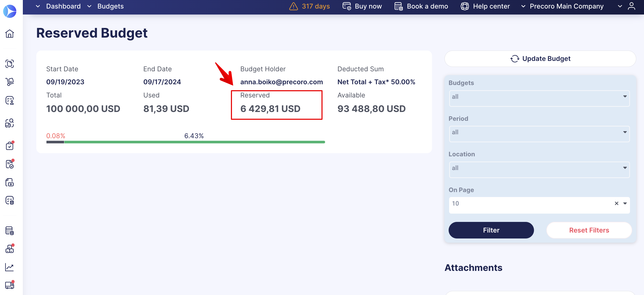Open the budgets calculator icon in sidebar

[10, 230]
